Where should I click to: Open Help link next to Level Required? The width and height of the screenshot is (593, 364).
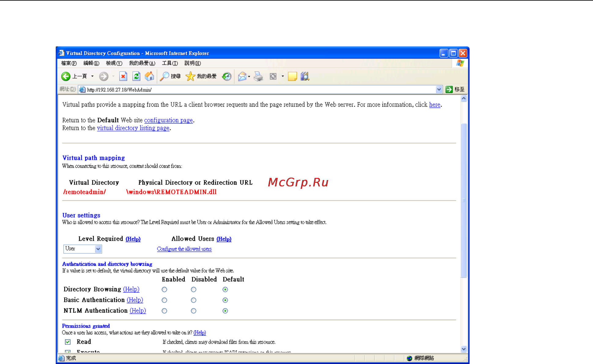[133, 239]
